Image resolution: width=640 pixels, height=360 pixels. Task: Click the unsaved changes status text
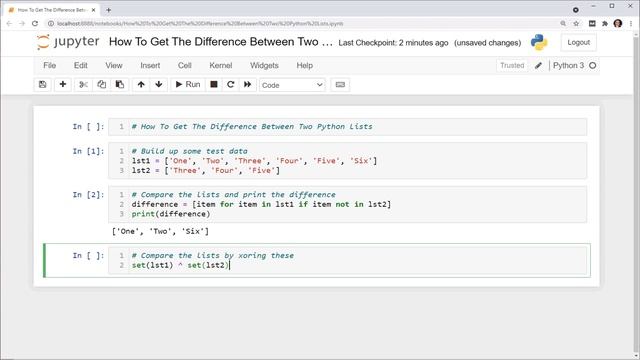487,43
